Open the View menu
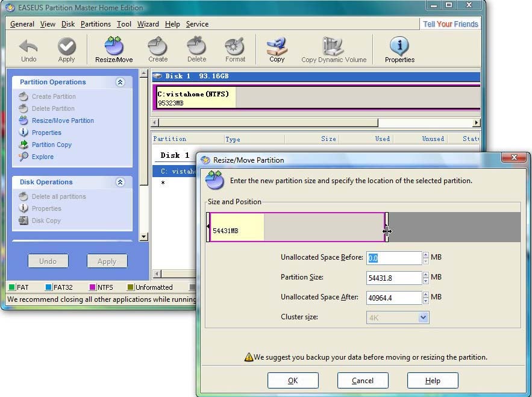 [x=48, y=24]
